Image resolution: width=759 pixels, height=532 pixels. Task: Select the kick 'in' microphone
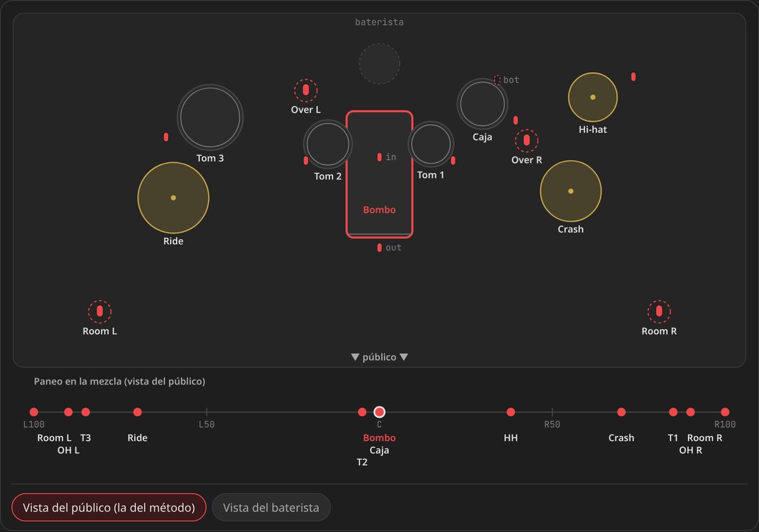coord(379,157)
